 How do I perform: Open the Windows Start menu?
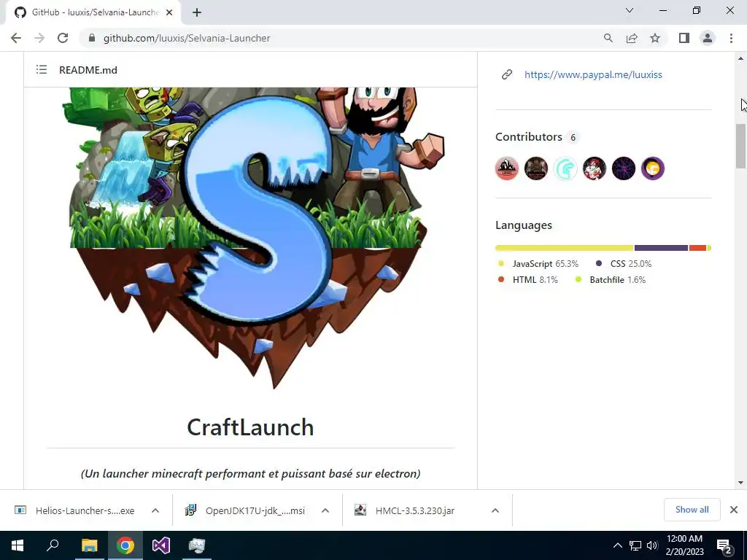tap(18, 545)
